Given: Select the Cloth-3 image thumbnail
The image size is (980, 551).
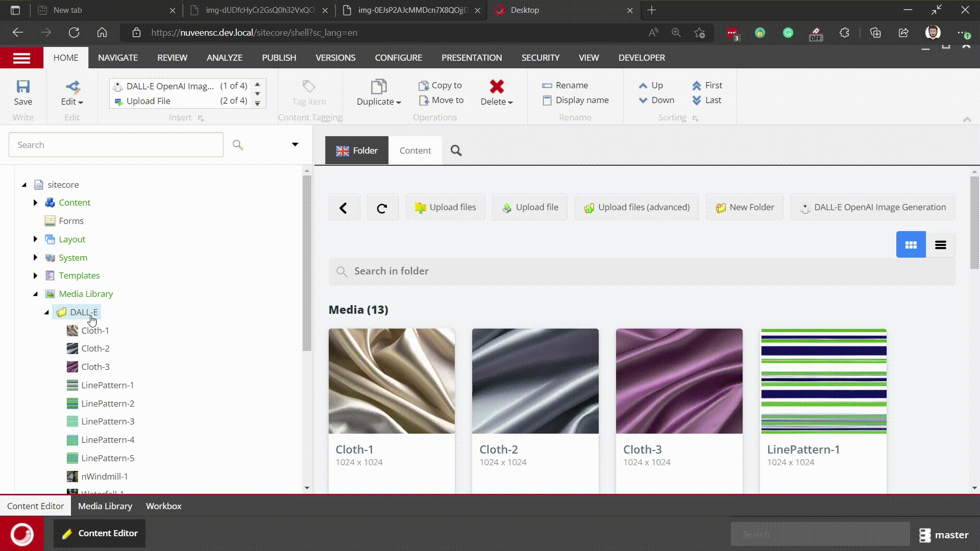Looking at the screenshot, I should pyautogui.click(x=679, y=381).
